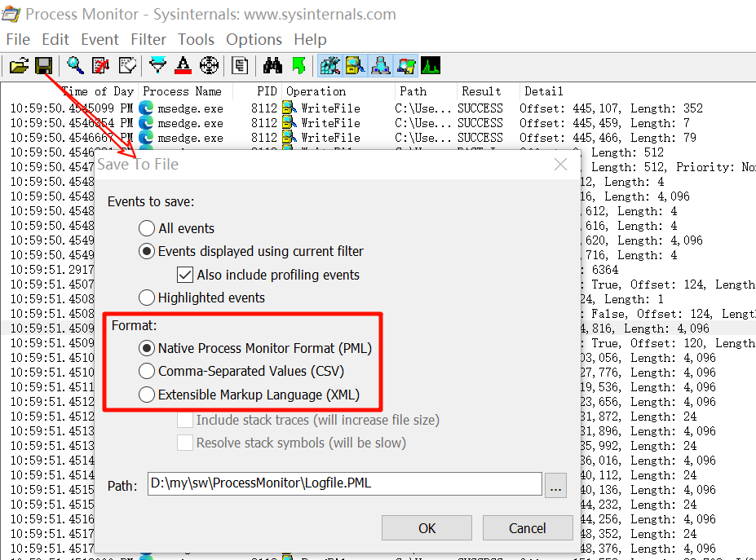
Task: Close the Save To File dialog
Action: 560,165
